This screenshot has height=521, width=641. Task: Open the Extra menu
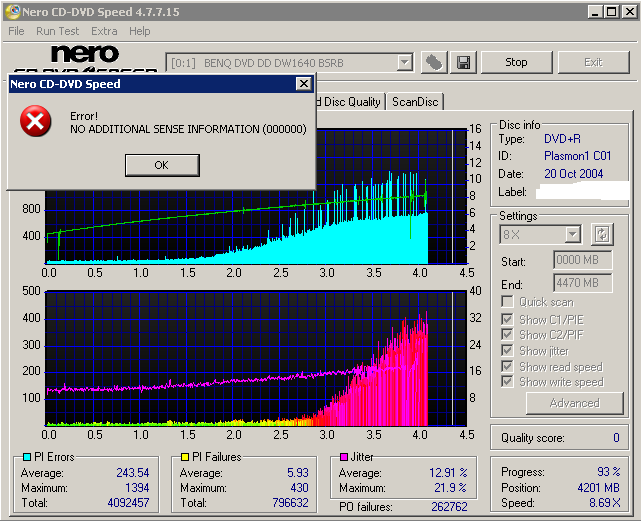104,31
